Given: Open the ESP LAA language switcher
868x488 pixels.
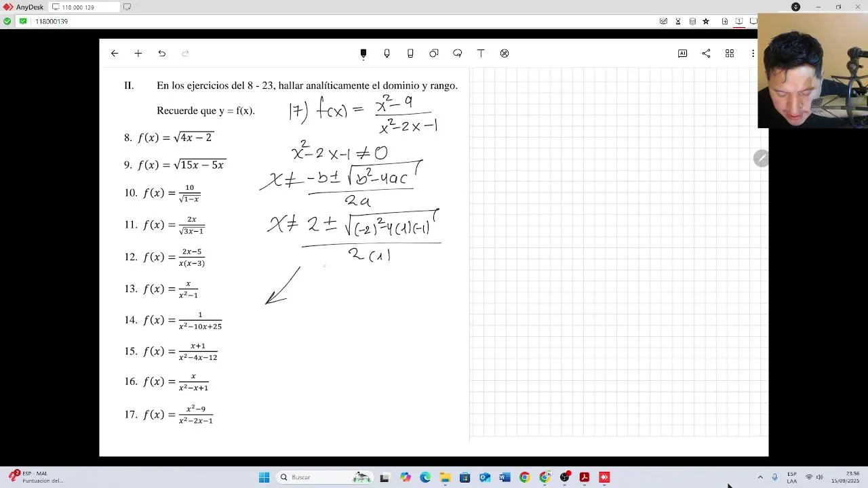Looking at the screenshot, I should [x=792, y=477].
